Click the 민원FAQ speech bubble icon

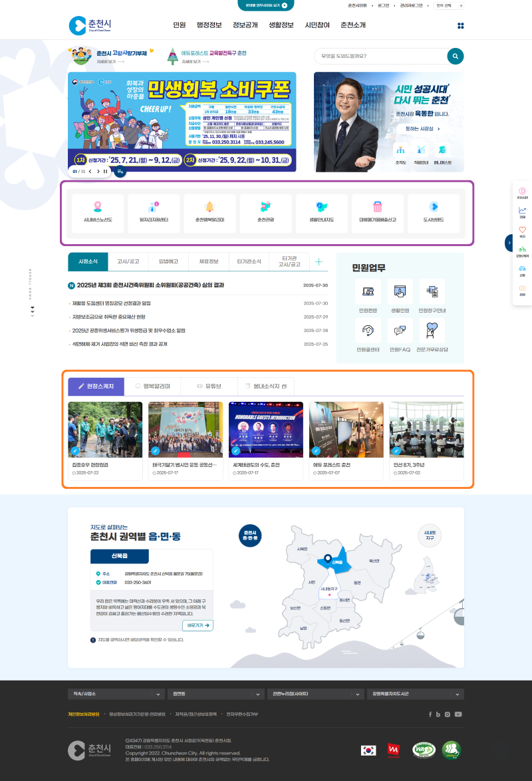tap(400, 331)
